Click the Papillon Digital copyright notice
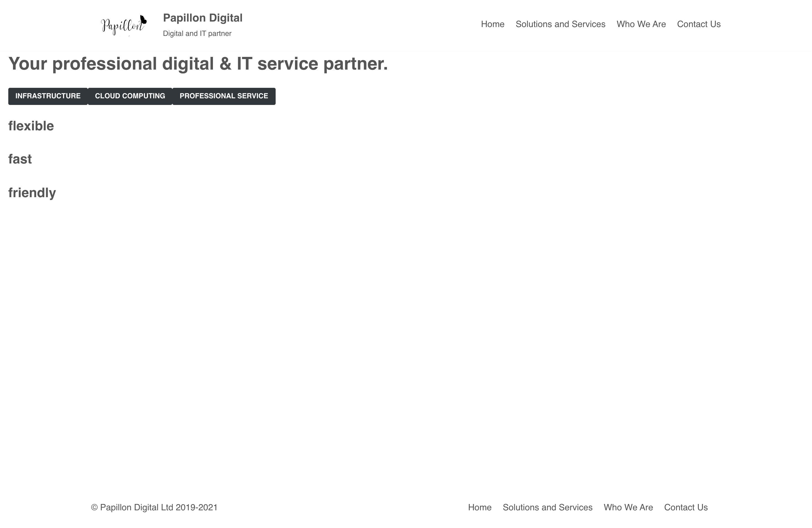The height and width of the screenshot is (528, 812). pyautogui.click(x=154, y=507)
